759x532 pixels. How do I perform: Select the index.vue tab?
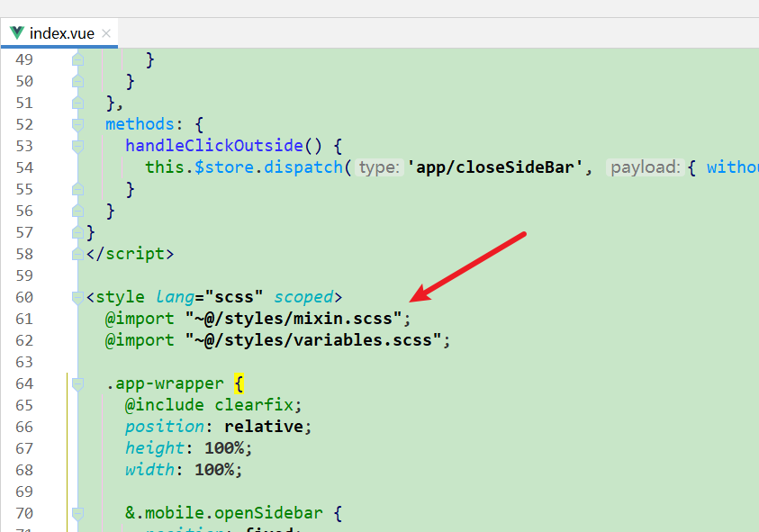tap(63, 32)
